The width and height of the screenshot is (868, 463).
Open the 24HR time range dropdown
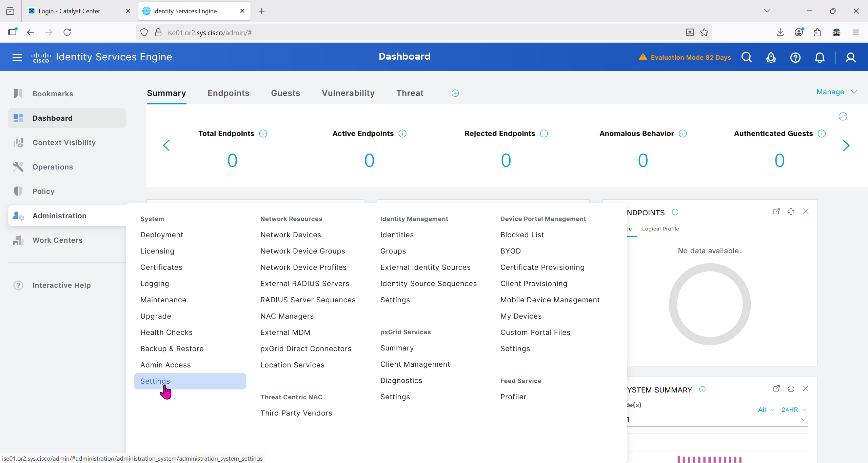click(x=794, y=409)
